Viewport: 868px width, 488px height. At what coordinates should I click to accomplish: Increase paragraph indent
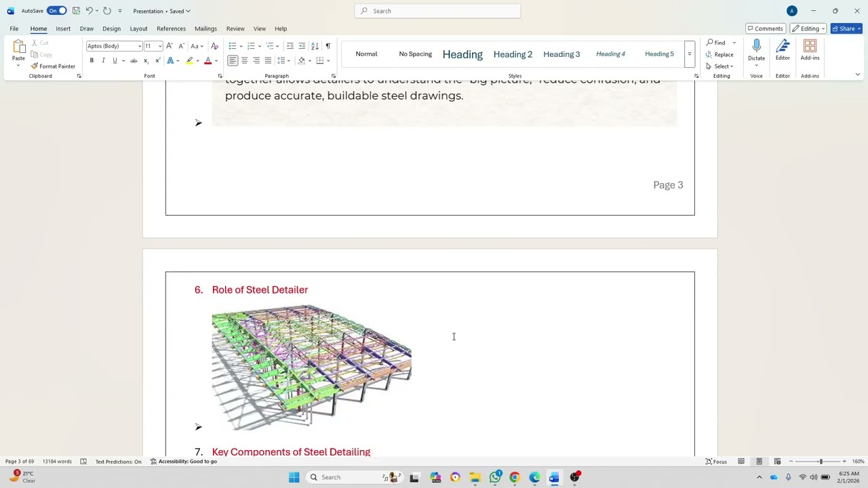coord(302,46)
